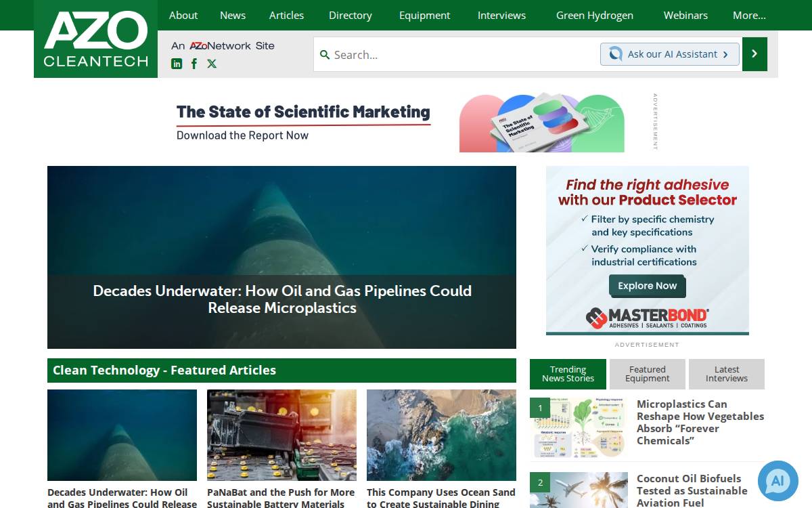The image size is (812, 508).
Task: Open the Facebook social icon
Action: (194, 64)
